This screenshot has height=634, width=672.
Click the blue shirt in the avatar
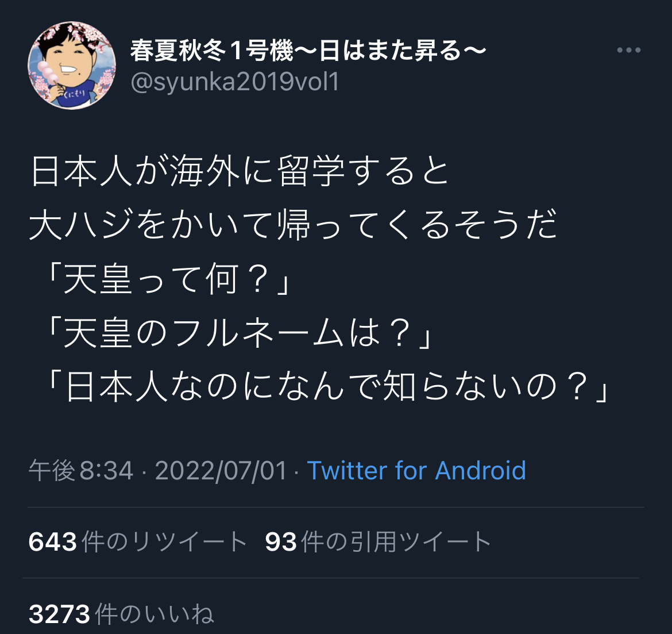point(73,93)
